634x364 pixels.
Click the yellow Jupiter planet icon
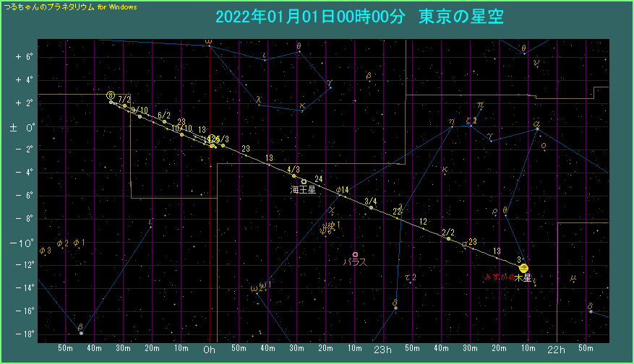click(x=524, y=268)
